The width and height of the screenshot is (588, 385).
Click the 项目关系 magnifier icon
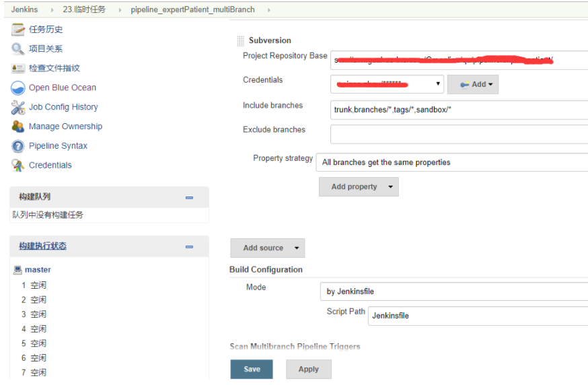pos(18,49)
